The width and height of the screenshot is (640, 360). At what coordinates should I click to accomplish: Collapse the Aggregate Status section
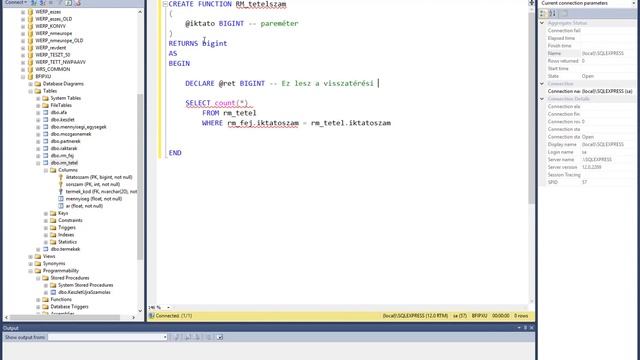[x=542, y=23]
